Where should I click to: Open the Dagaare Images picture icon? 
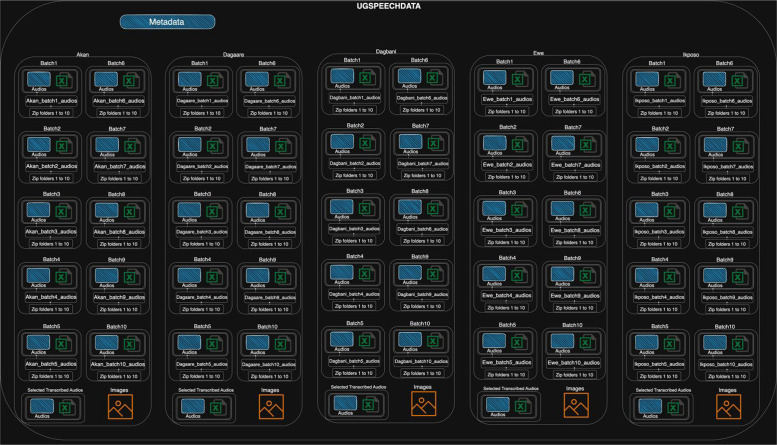tap(271, 407)
